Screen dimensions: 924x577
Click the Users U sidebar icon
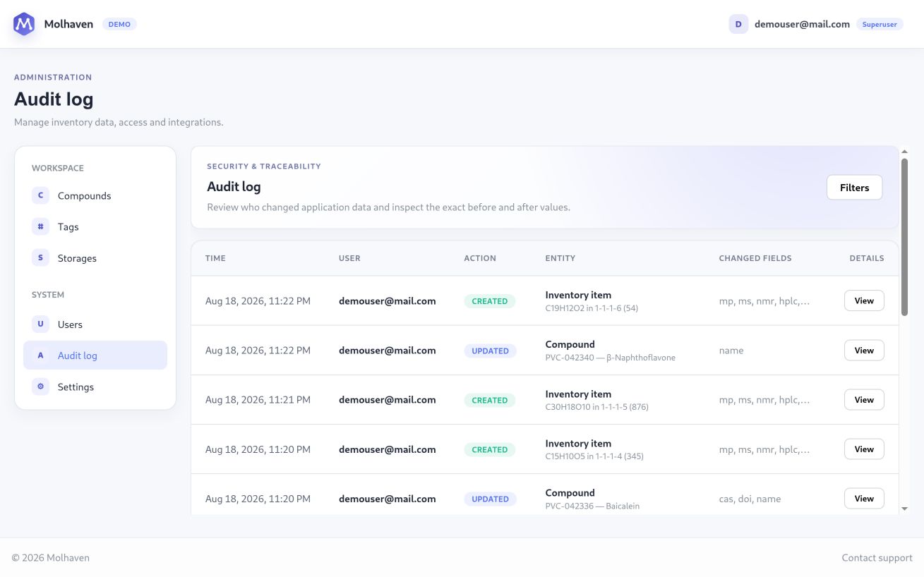point(40,324)
